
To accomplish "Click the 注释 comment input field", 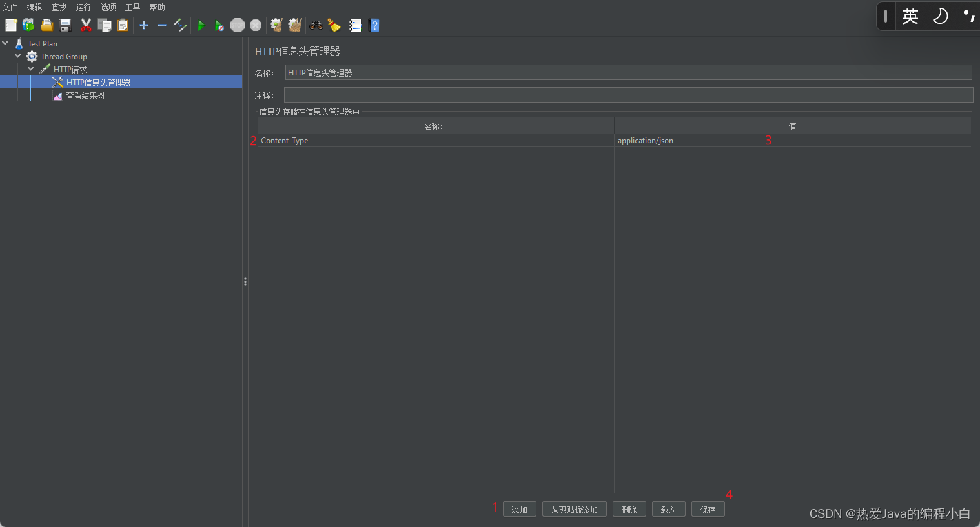I will coord(628,95).
